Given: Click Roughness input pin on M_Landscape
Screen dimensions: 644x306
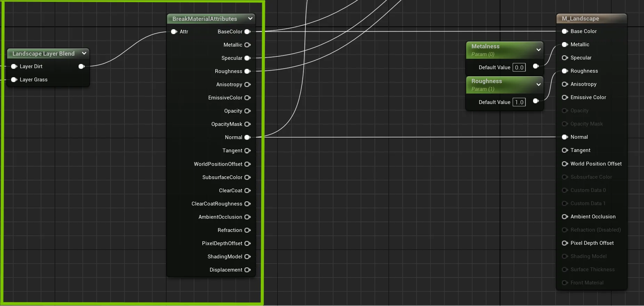Looking at the screenshot, I should 565,71.
